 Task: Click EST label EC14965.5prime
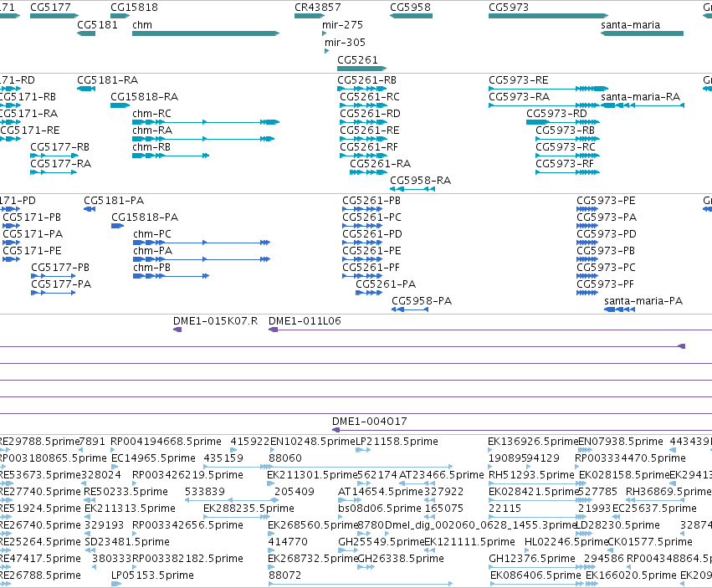[153, 458]
